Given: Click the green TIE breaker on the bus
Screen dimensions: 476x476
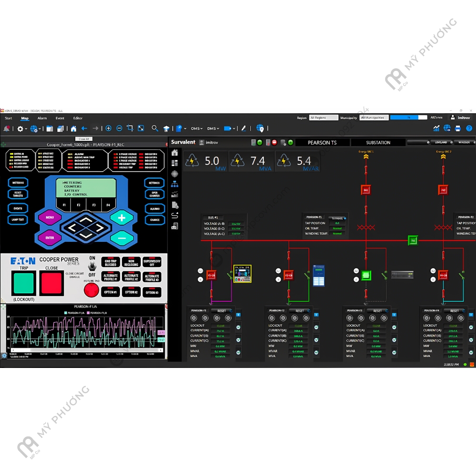Looking at the screenshot, I should click(x=413, y=241).
